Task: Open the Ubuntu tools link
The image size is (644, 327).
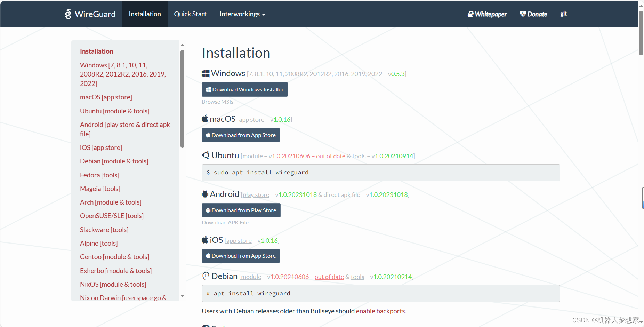Action: pos(359,156)
